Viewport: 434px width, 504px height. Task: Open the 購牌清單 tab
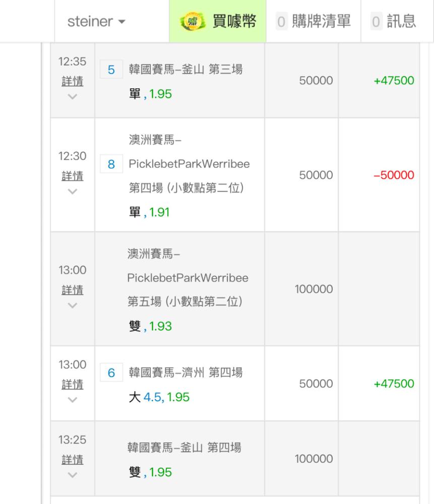point(314,22)
